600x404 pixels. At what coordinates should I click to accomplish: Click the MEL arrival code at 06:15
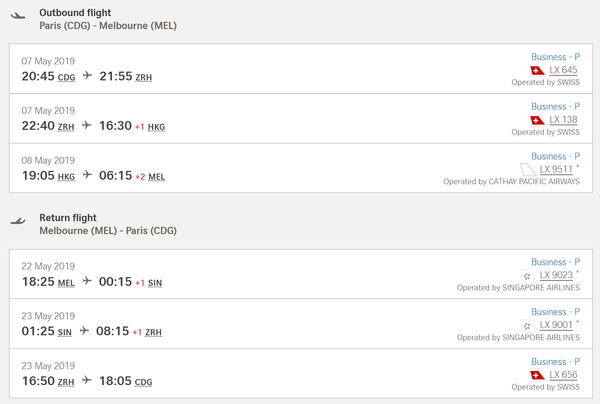pyautogui.click(x=157, y=177)
